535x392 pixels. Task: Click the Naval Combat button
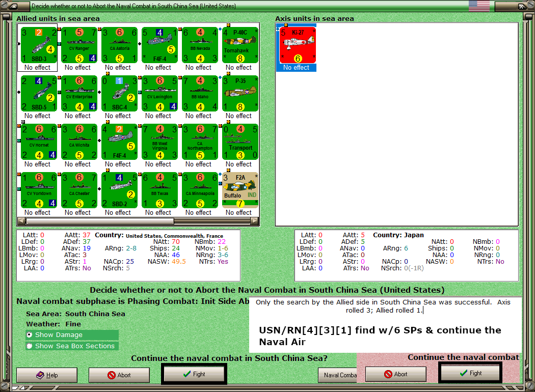337,375
